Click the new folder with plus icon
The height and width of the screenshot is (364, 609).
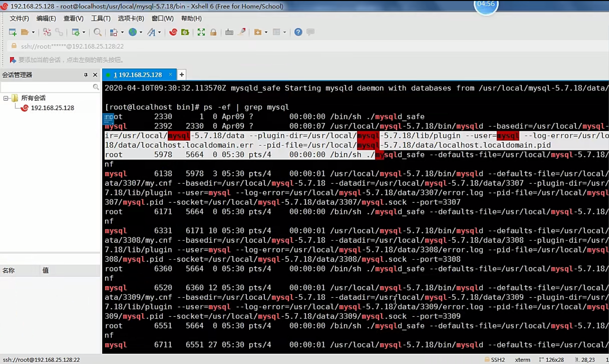258,32
